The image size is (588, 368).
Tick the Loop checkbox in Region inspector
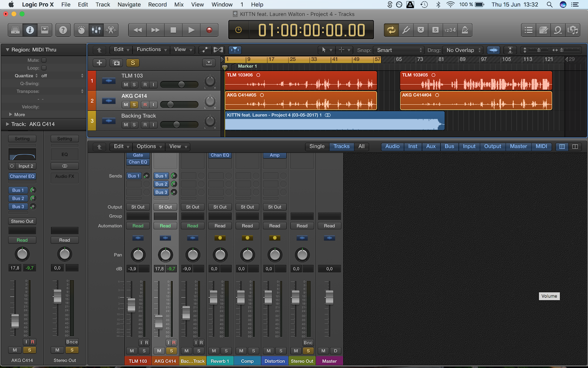(44, 68)
